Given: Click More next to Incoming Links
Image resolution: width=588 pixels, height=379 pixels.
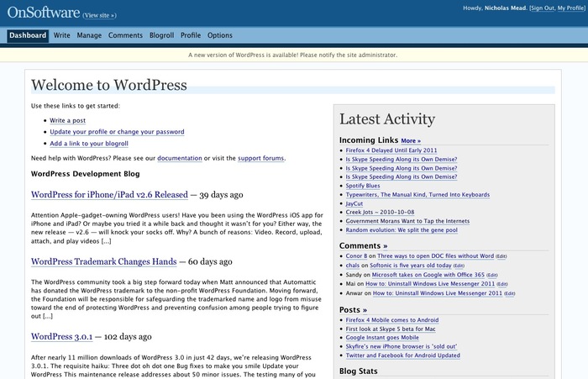Looking at the screenshot, I should pos(411,140).
